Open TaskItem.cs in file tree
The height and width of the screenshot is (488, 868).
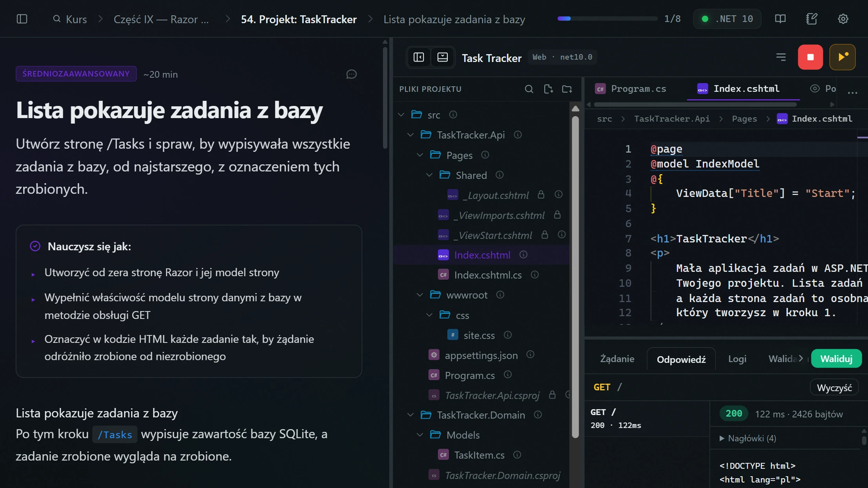tap(479, 455)
